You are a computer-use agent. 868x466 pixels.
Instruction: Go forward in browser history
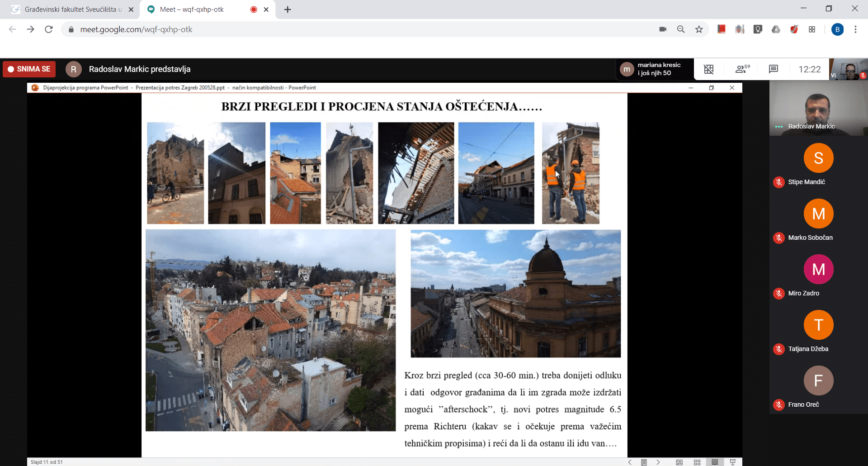click(30, 29)
